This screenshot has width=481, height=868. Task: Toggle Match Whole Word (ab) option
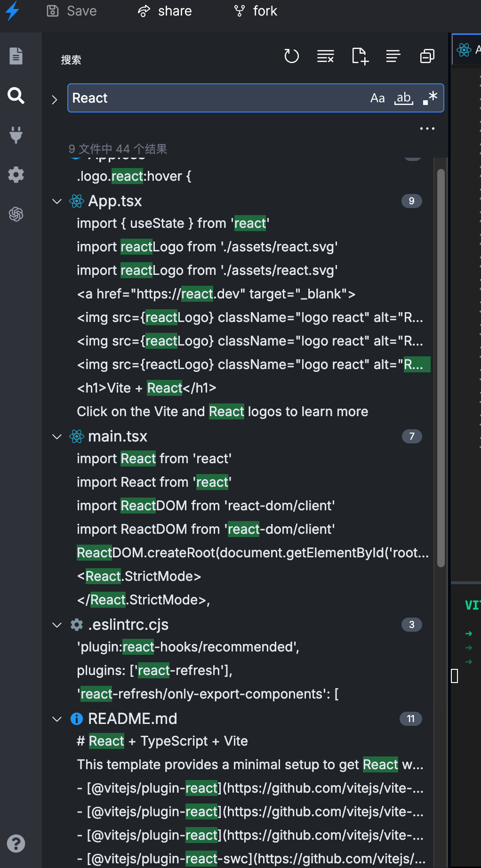click(x=404, y=98)
